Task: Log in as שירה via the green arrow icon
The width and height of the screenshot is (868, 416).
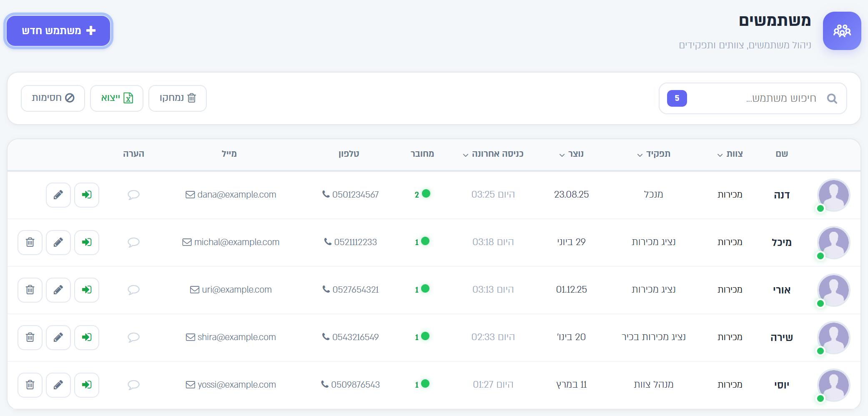Action: coord(87,337)
